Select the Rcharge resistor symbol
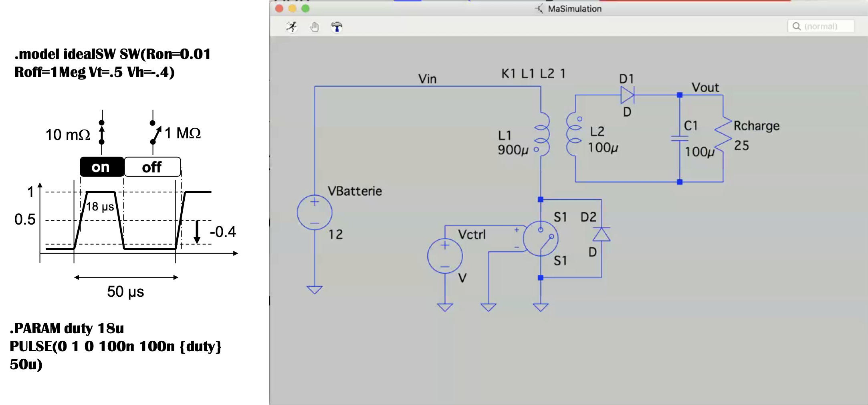 (723, 134)
